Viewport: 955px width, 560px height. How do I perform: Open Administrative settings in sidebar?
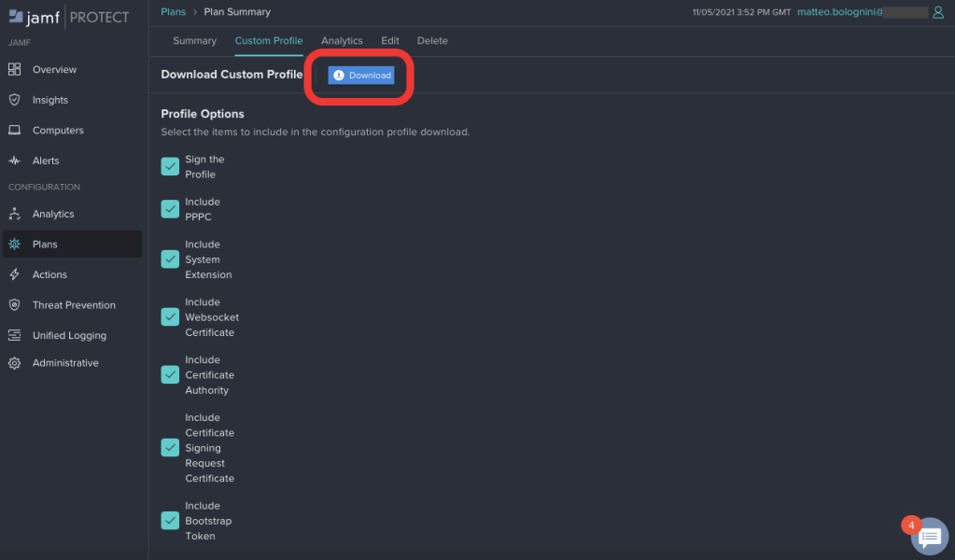point(64,363)
